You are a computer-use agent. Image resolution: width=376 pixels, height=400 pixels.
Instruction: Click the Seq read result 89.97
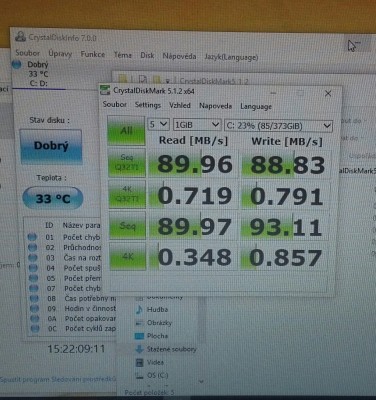point(193,226)
